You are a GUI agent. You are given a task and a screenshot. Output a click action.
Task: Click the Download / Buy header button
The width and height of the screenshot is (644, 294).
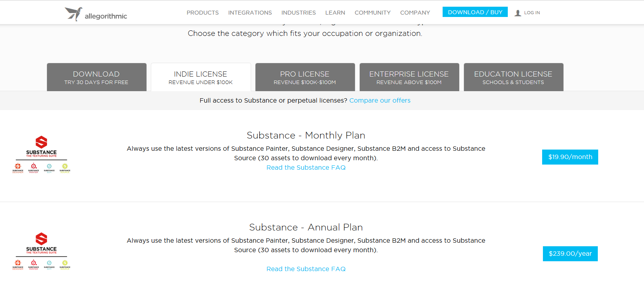point(475,12)
